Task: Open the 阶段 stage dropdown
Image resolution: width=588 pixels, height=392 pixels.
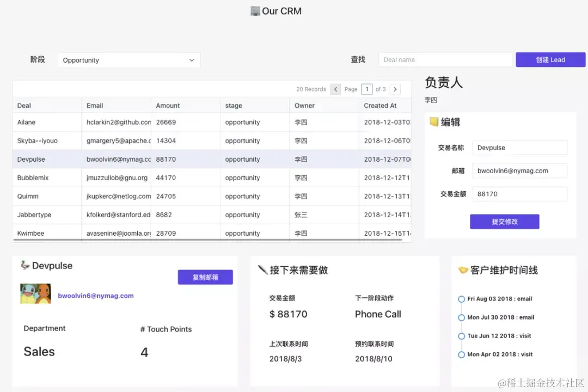Action: (x=128, y=60)
